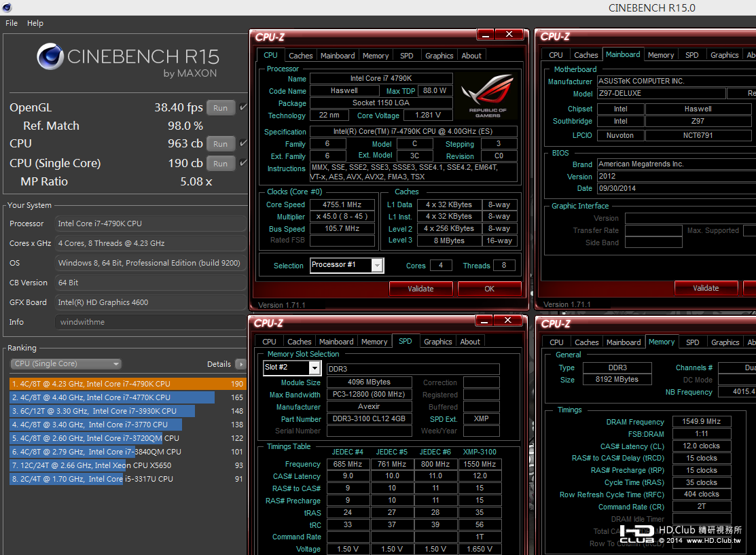Image resolution: width=756 pixels, height=555 pixels.
Task: Click the Specification i7-4790K CPU @ 4.00GHz field
Action: (413, 132)
